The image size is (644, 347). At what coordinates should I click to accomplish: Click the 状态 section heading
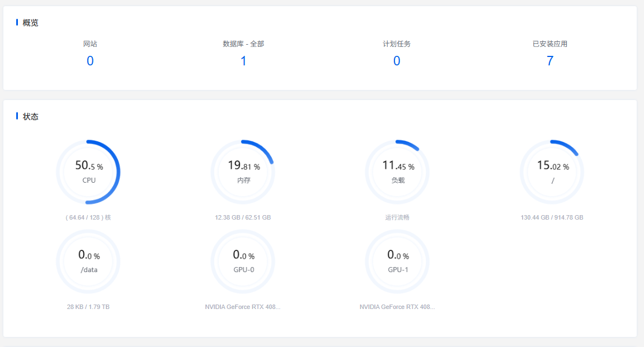pos(30,116)
